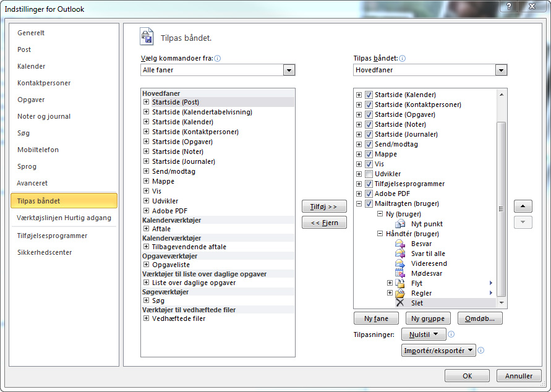This screenshot has height=392, width=551.
Task: Open the Vælg kommandoer fra dropdown
Action: pos(289,70)
